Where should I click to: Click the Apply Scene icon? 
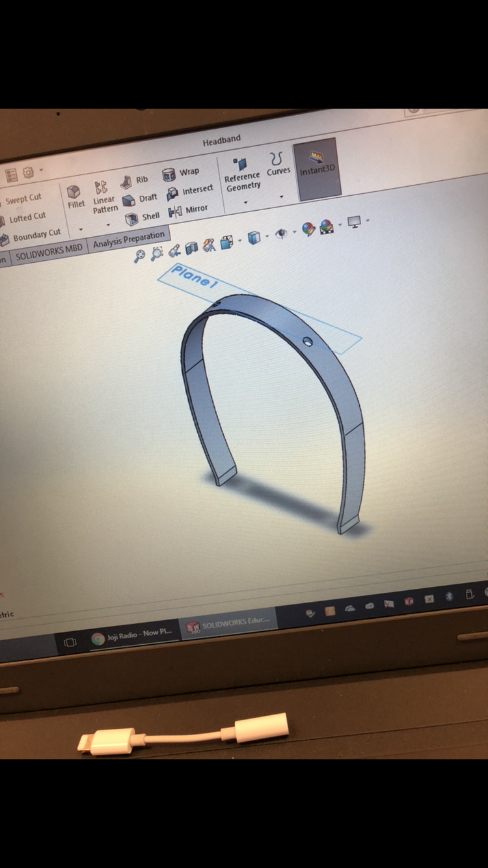tap(326, 226)
